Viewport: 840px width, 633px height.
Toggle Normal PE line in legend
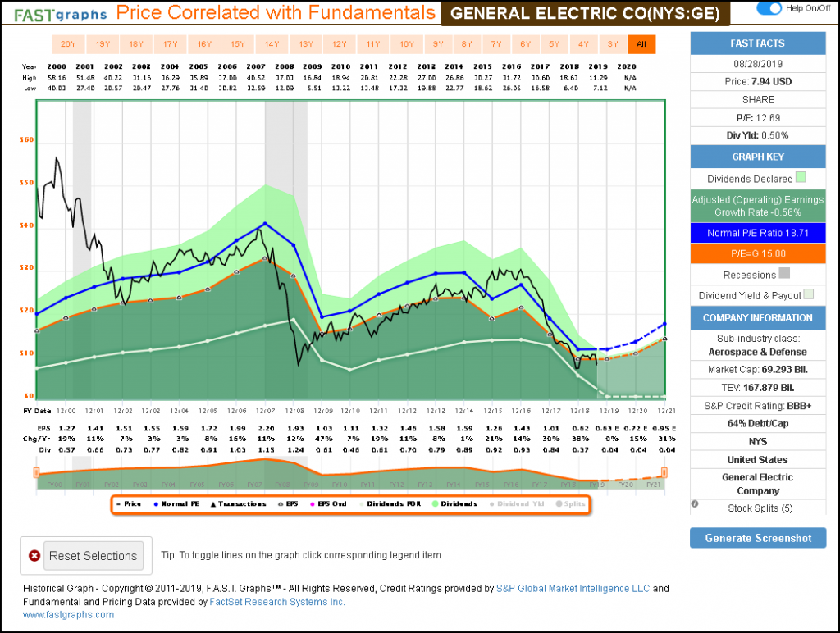click(x=180, y=503)
